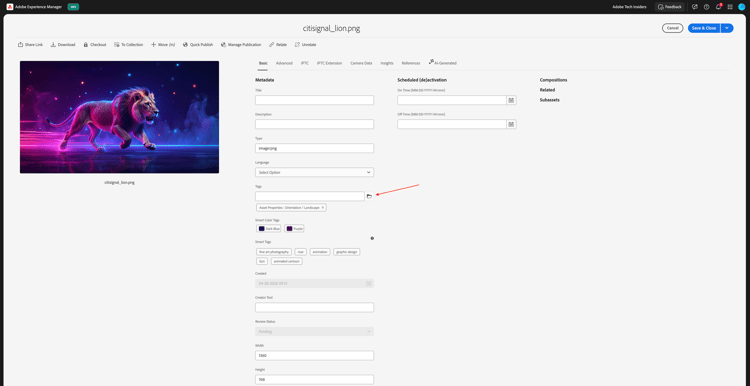Viewport: 750px width, 386px height.
Task: Open the user profile avatar
Action: [742, 7]
